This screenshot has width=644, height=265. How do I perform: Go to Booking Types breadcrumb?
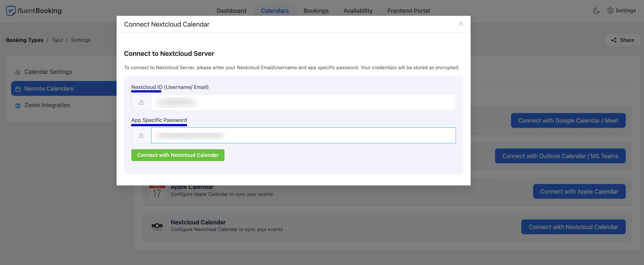(x=25, y=40)
